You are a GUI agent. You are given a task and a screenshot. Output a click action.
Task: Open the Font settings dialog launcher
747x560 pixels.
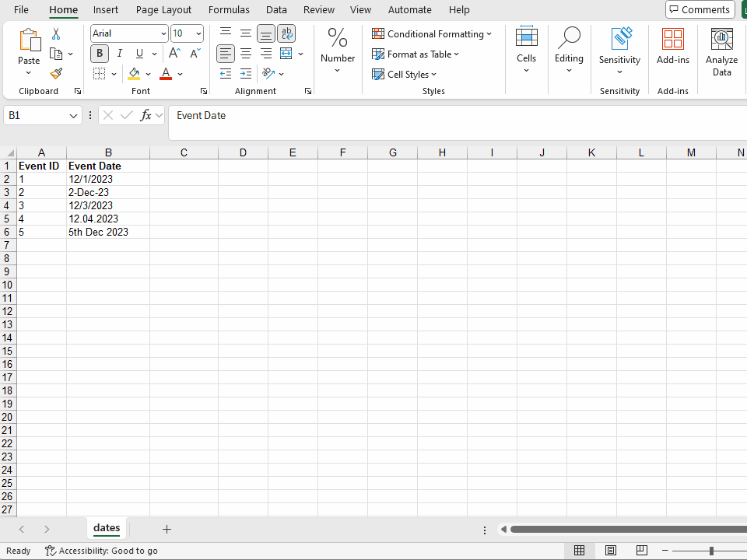[204, 91]
